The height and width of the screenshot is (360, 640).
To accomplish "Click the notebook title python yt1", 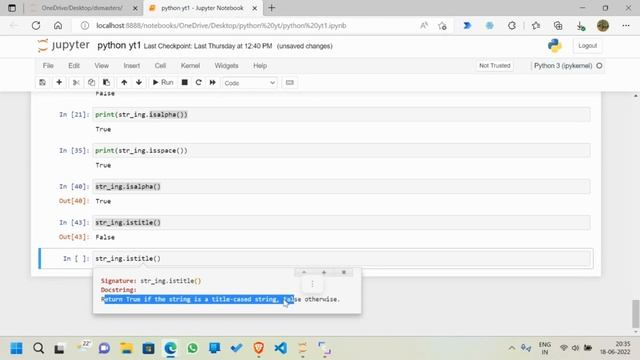I will (119, 46).
